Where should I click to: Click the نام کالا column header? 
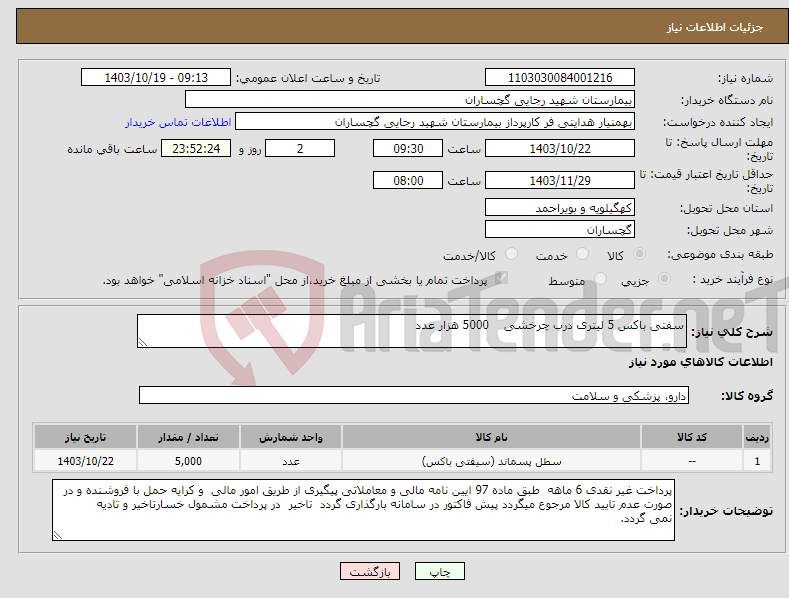[x=491, y=437]
